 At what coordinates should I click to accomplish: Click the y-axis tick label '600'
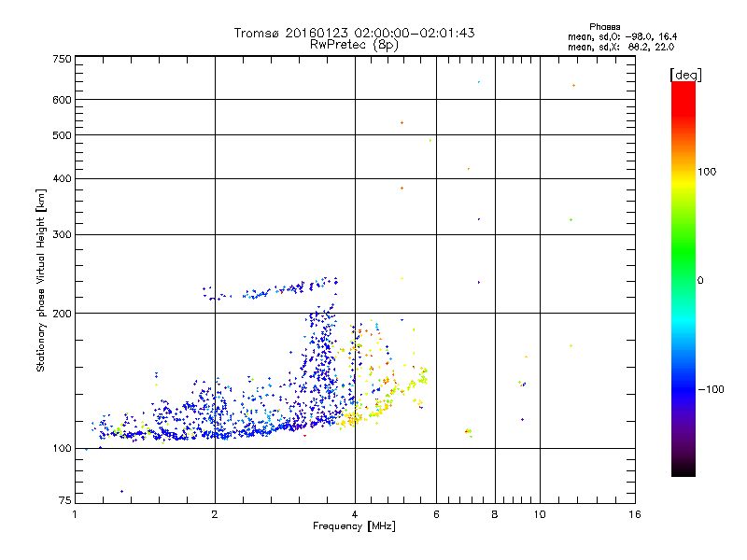[x=62, y=100]
